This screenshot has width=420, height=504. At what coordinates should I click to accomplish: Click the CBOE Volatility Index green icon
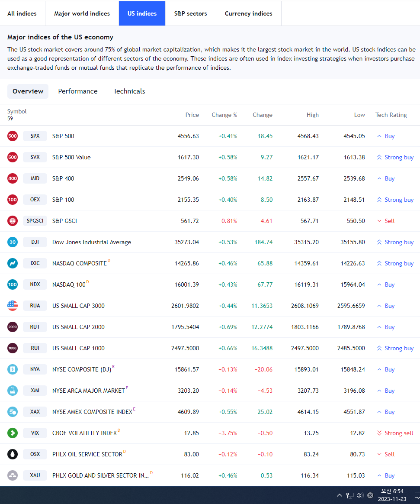(13, 433)
